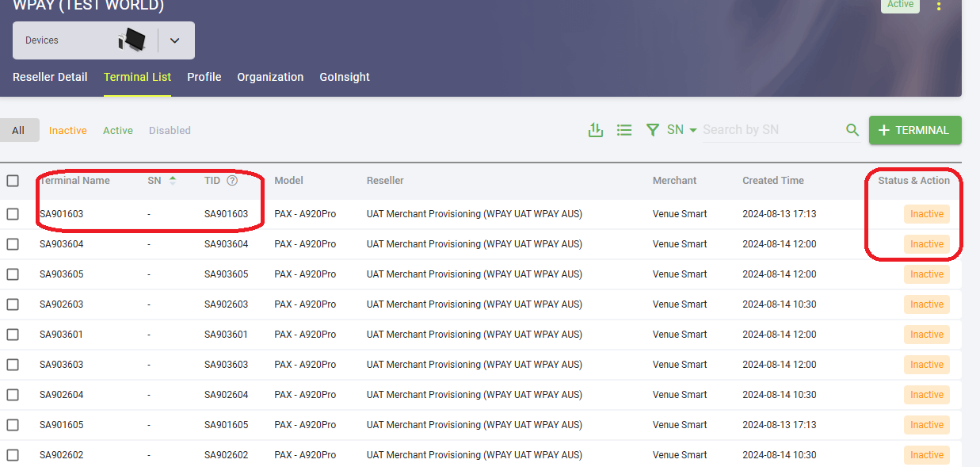Viewport: 980px width, 467px height.
Task: Click the search magnifier icon
Action: click(x=852, y=130)
